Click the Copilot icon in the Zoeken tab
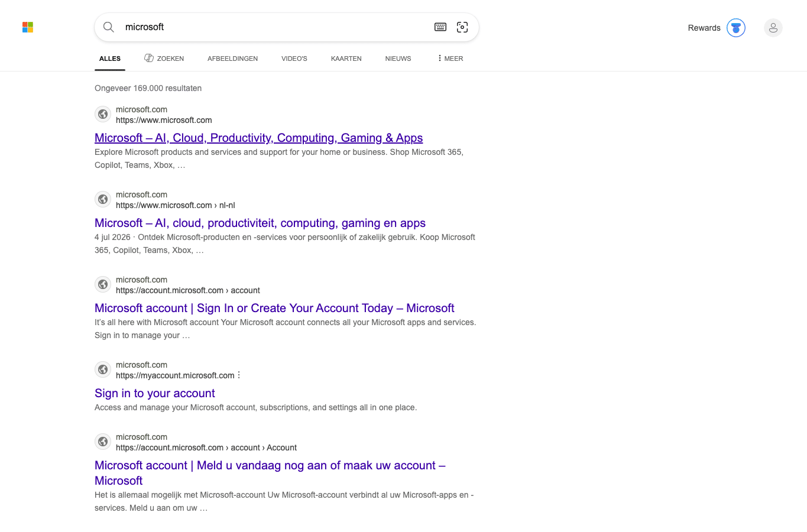Viewport: 807px width, 532px height. (149, 58)
